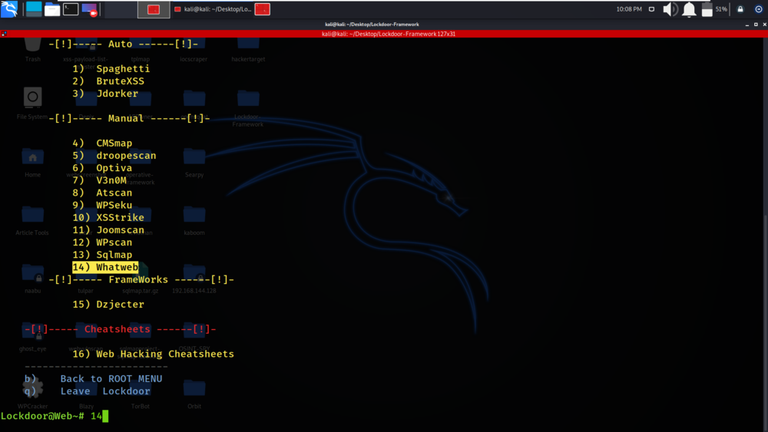Click the '10) XSStrike' menu line
768x432 pixels.
(x=108, y=217)
